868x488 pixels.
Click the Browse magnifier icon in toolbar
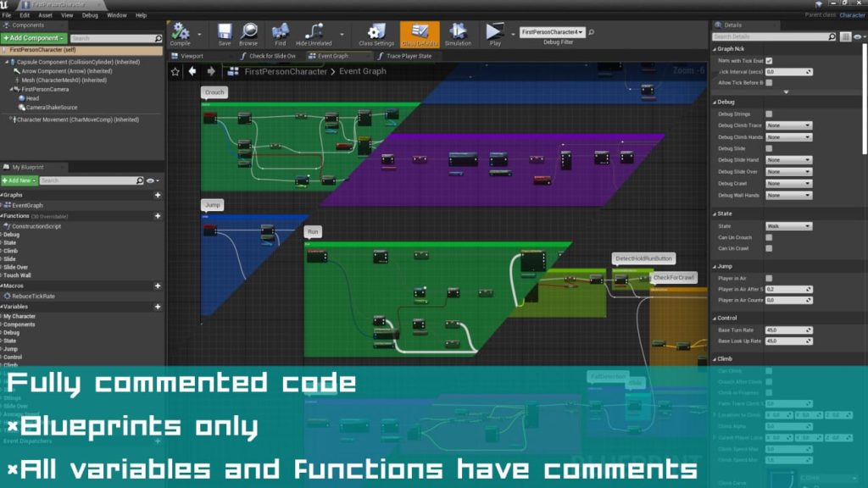pos(248,33)
